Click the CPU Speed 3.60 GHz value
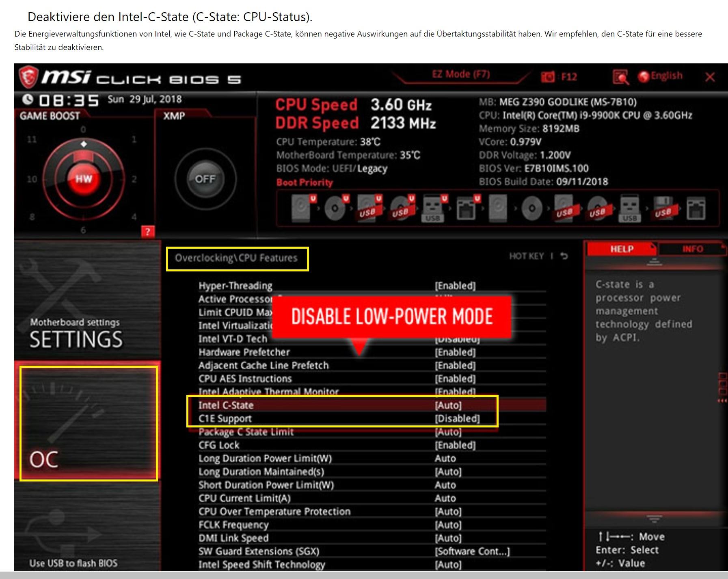 [x=401, y=105]
